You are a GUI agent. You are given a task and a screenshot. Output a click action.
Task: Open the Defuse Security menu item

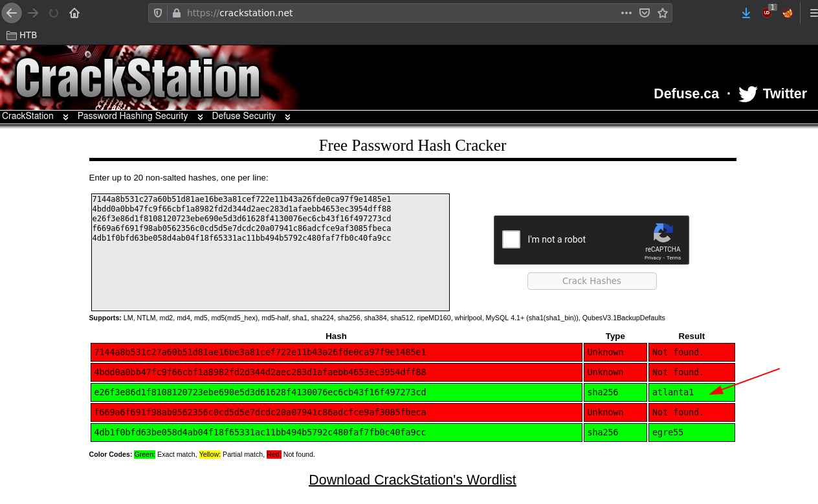coord(244,116)
